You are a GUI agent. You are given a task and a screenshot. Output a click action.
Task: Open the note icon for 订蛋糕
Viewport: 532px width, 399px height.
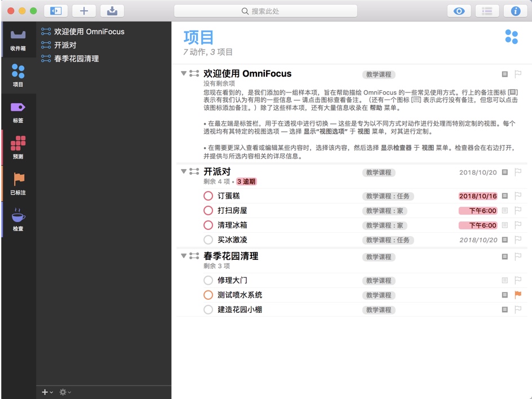coord(505,196)
